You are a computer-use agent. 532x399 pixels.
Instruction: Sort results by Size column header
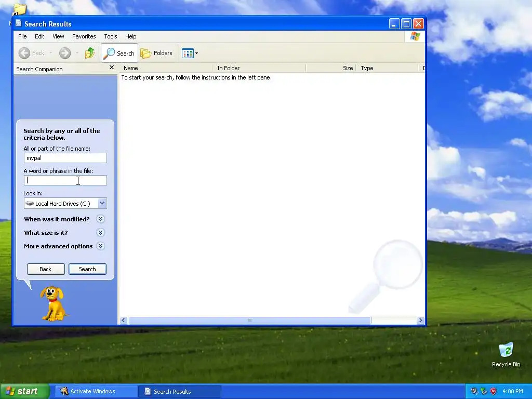tap(331, 68)
